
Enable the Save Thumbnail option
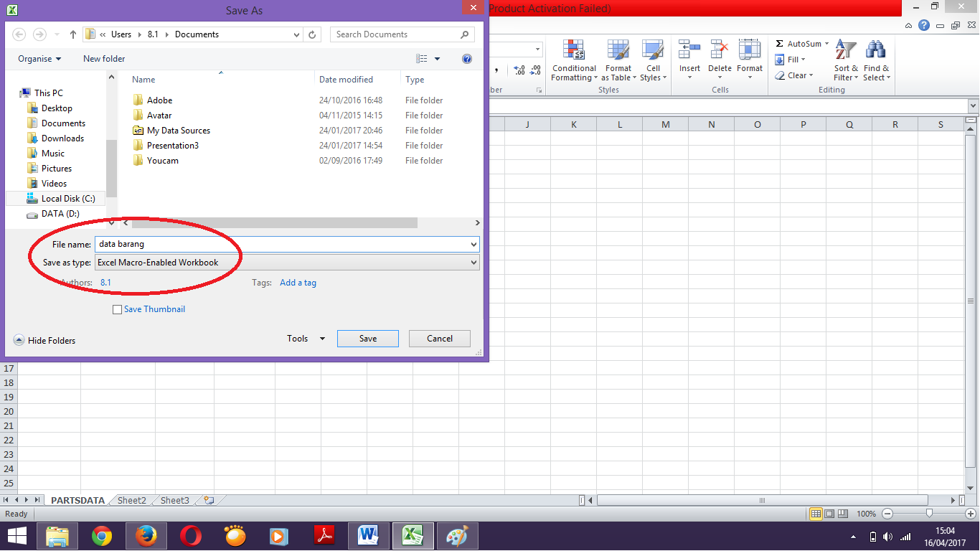tap(117, 309)
